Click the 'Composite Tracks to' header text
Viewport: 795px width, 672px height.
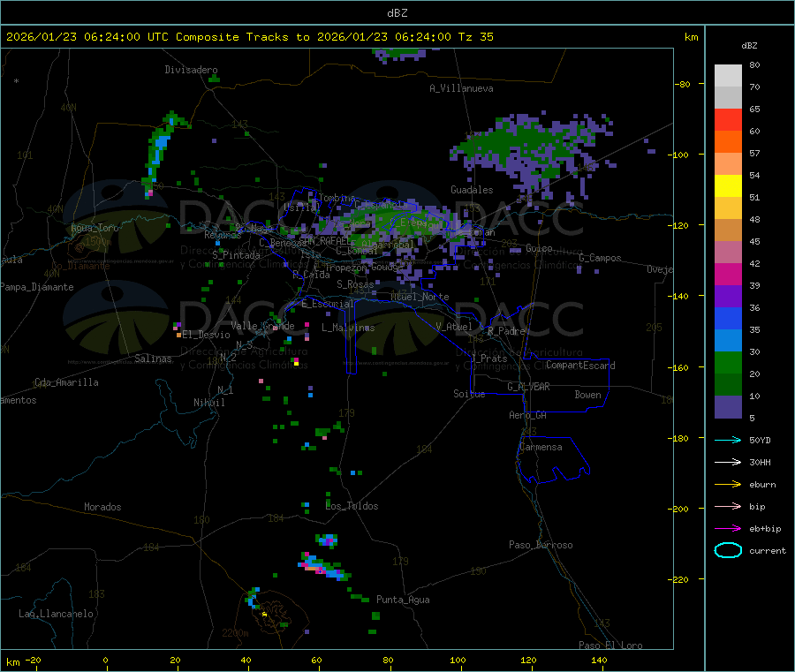tap(242, 37)
